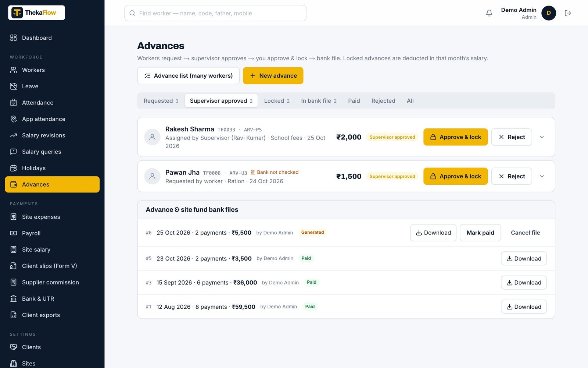Image resolution: width=588 pixels, height=368 pixels.
Task: Click Pawan Jha's Bank not checked label
Action: (x=275, y=172)
